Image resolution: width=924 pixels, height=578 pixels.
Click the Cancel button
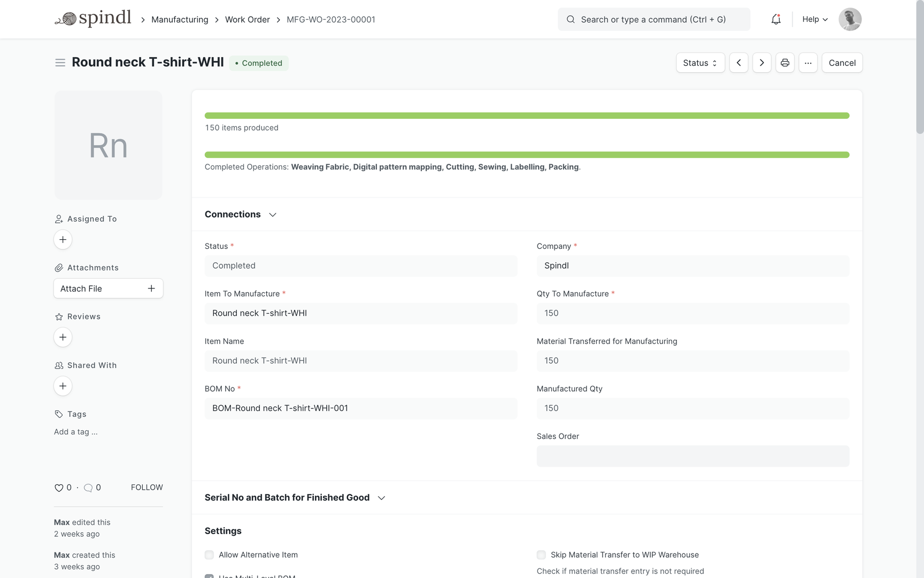842,63
